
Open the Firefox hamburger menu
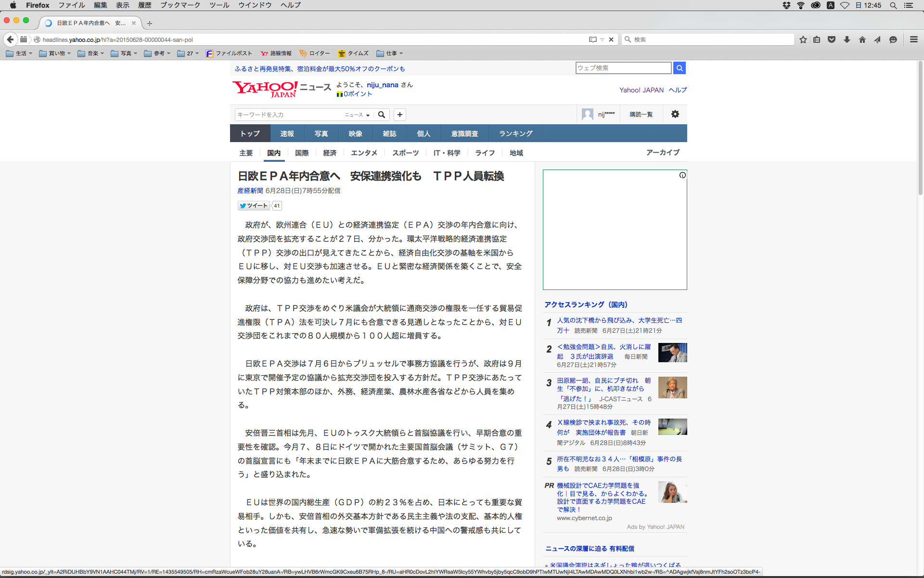pos(913,39)
